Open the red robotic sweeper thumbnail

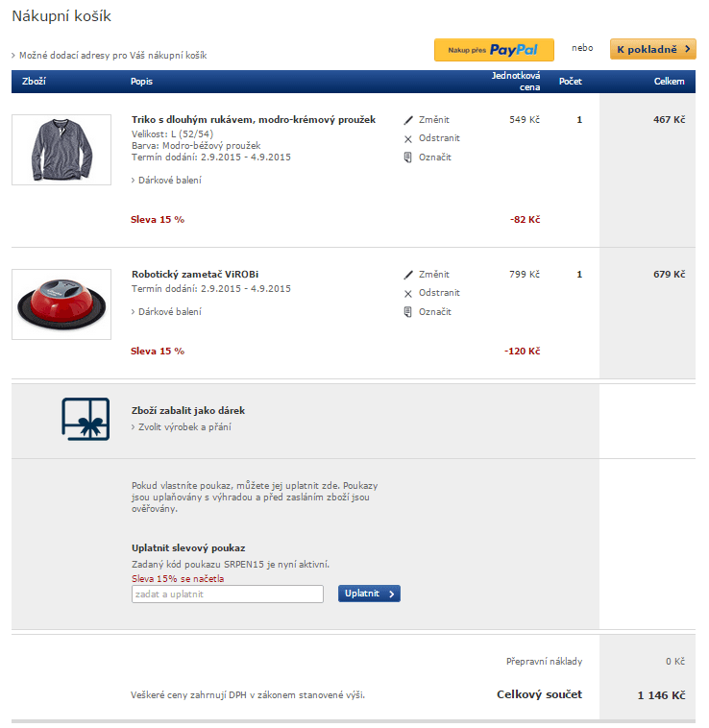click(x=61, y=304)
